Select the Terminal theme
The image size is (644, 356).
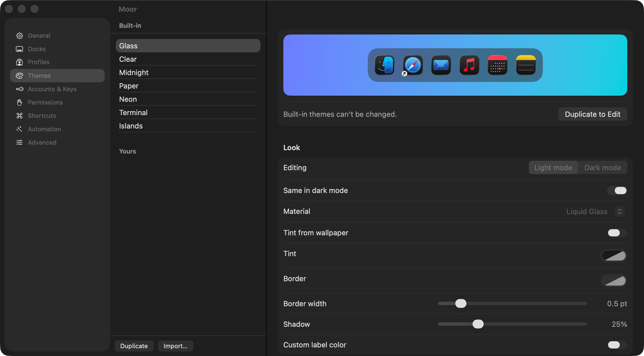[188, 113]
